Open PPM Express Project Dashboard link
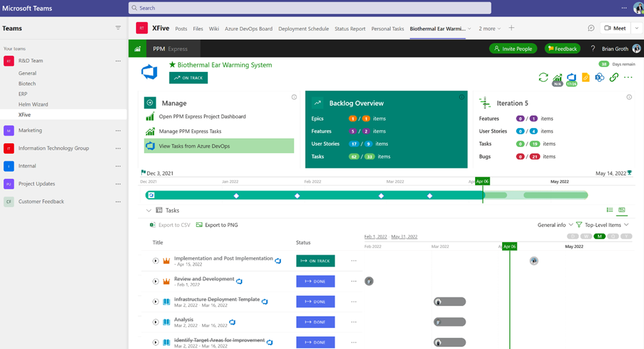644x349 pixels. pyautogui.click(x=203, y=117)
